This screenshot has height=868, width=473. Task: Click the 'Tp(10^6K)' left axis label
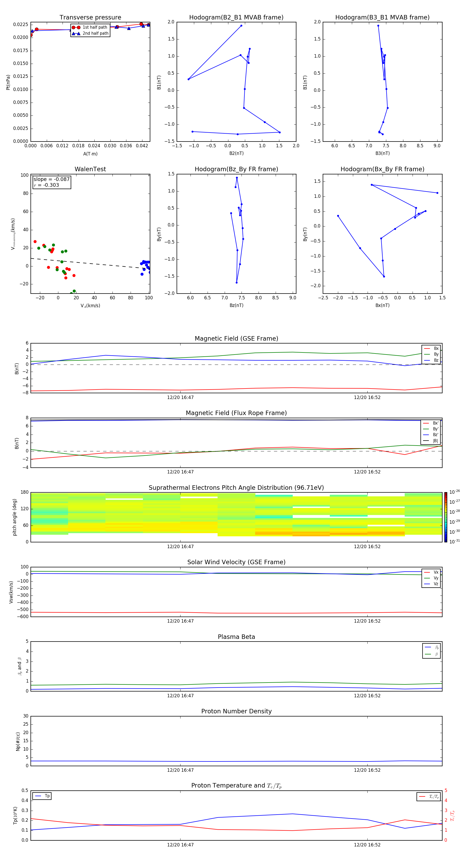(x=15, y=816)
